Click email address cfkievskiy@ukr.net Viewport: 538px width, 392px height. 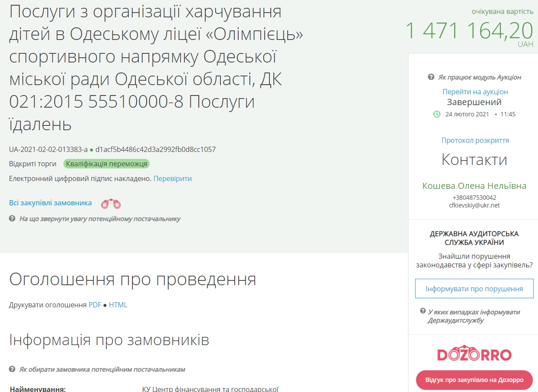click(x=474, y=205)
